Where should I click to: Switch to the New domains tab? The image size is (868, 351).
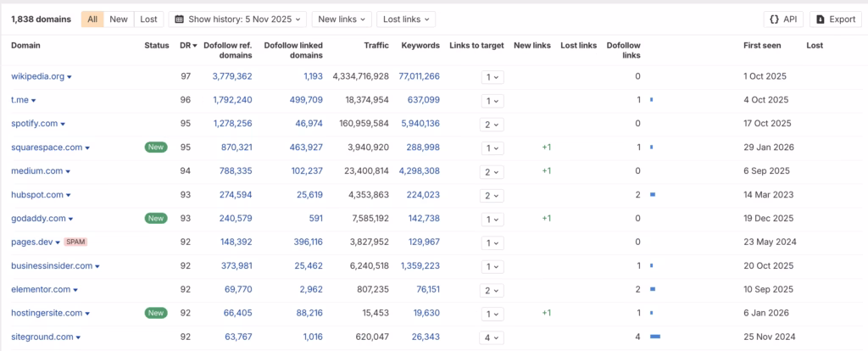click(119, 19)
